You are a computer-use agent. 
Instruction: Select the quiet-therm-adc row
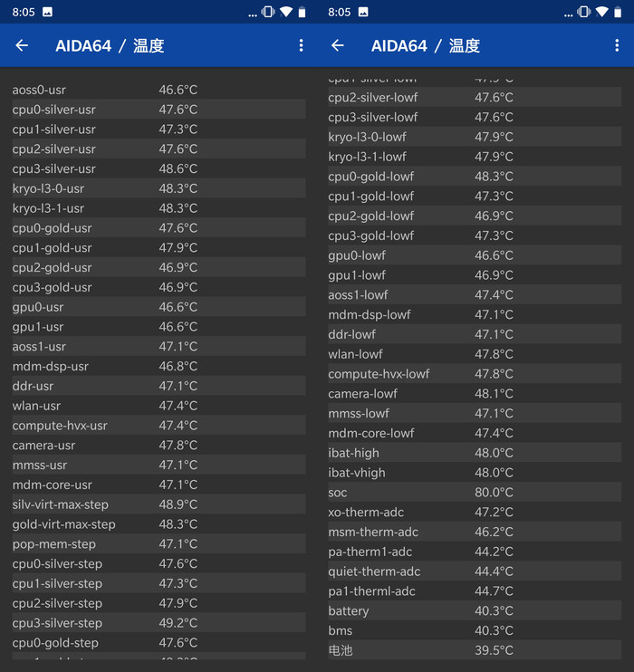[475, 571]
